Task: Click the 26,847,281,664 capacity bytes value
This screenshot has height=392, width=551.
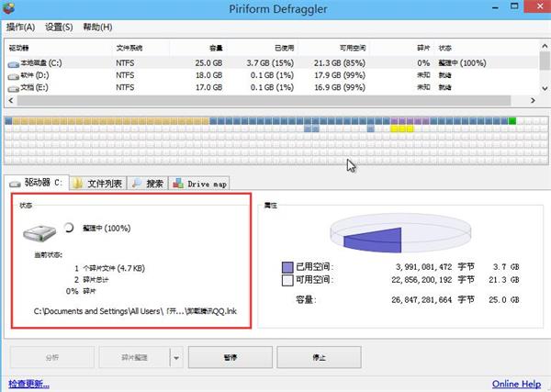Action: [x=422, y=300]
